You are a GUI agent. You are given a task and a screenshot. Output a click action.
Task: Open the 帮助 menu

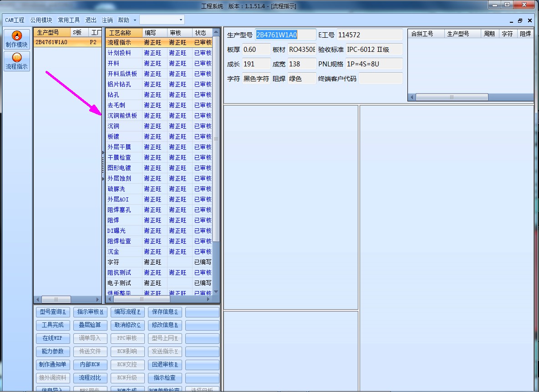tap(123, 20)
